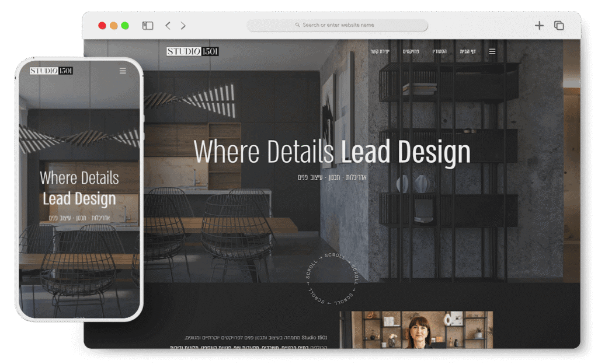
Task: Click the "Where Details Lead Design" desktop headline
Action: click(332, 152)
